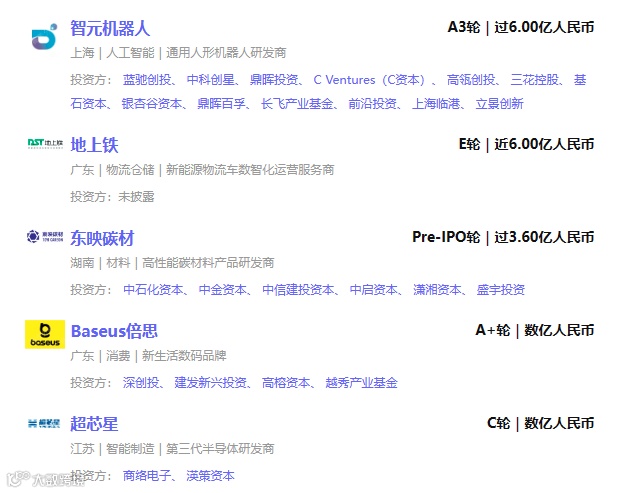This screenshot has width=638, height=493.
Task: Open investor link 中启资本
Action: click(374, 290)
